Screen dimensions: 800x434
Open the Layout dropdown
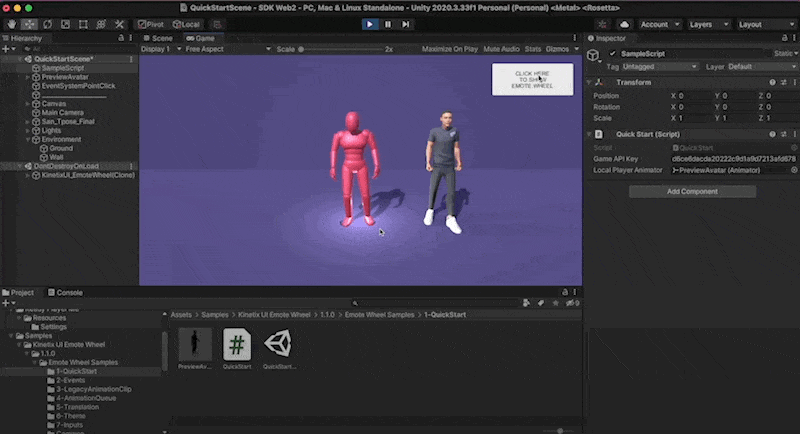pos(765,24)
